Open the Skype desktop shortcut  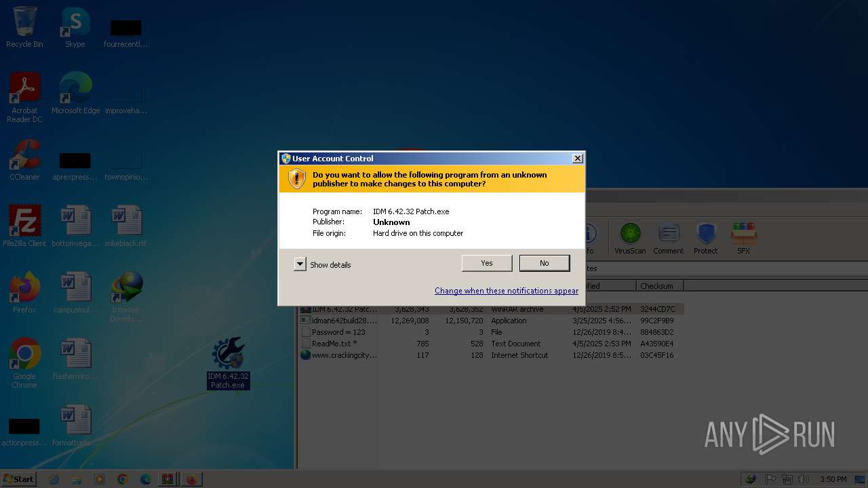[75, 27]
